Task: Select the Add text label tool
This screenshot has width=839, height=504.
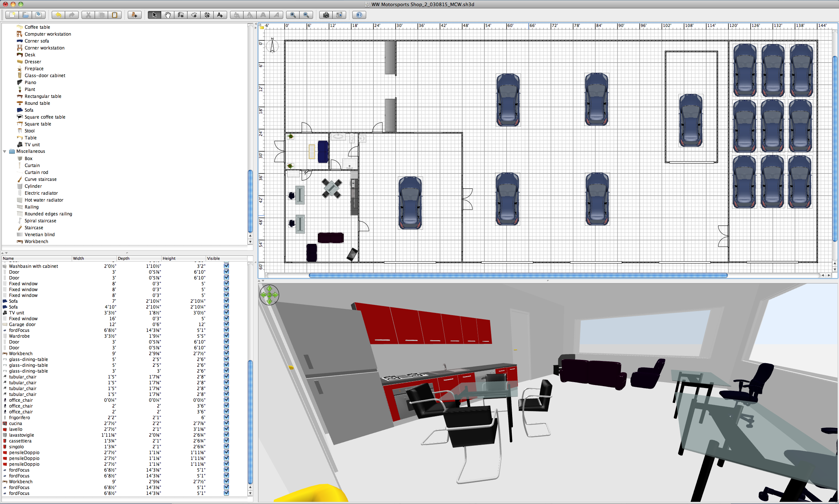Action: pyautogui.click(x=220, y=15)
